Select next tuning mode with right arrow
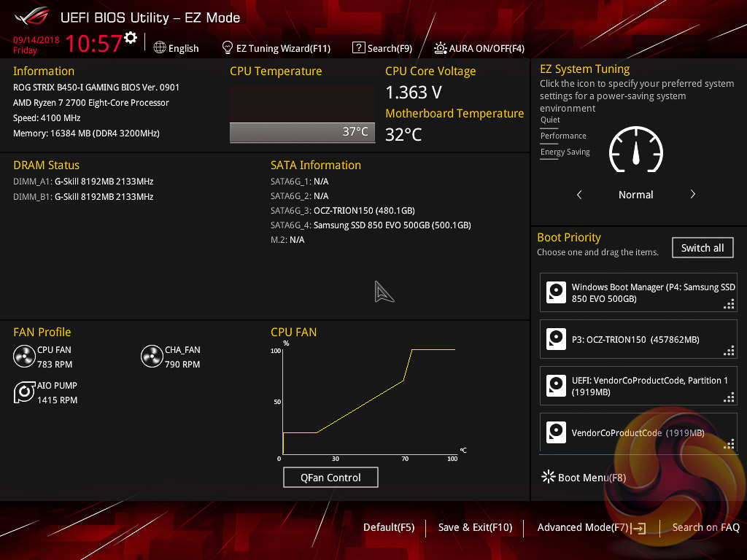The image size is (747, 560). pos(693,194)
